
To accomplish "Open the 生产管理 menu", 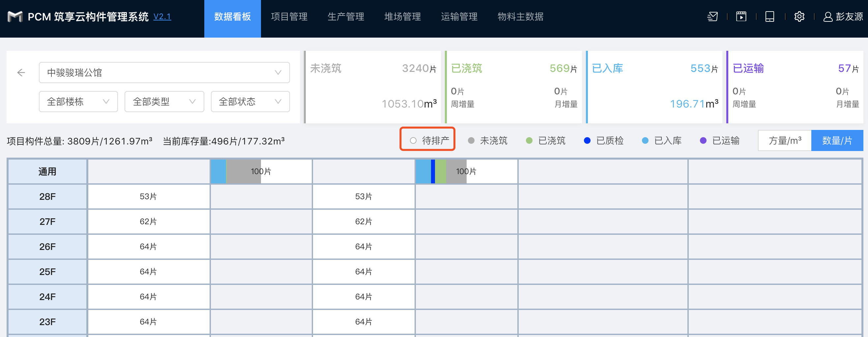I will tap(346, 16).
